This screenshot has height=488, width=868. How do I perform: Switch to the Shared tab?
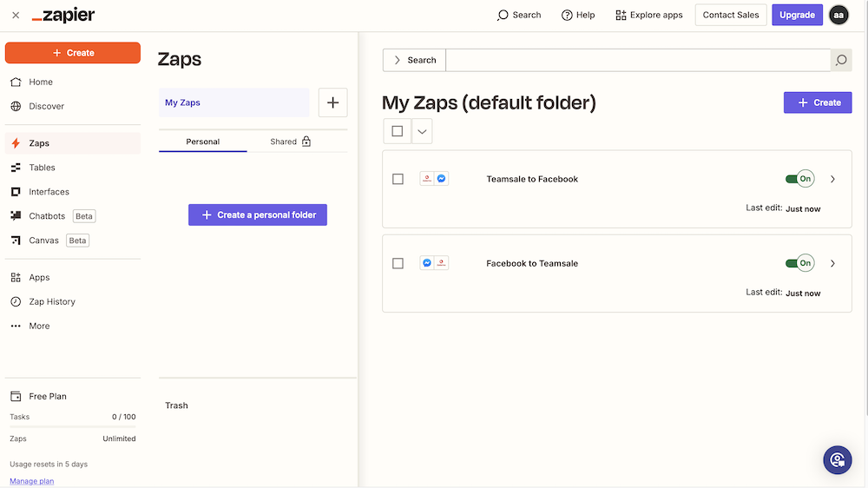pos(291,142)
